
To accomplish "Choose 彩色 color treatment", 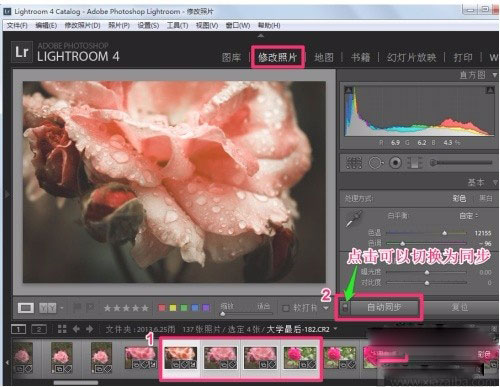I will coord(459,199).
